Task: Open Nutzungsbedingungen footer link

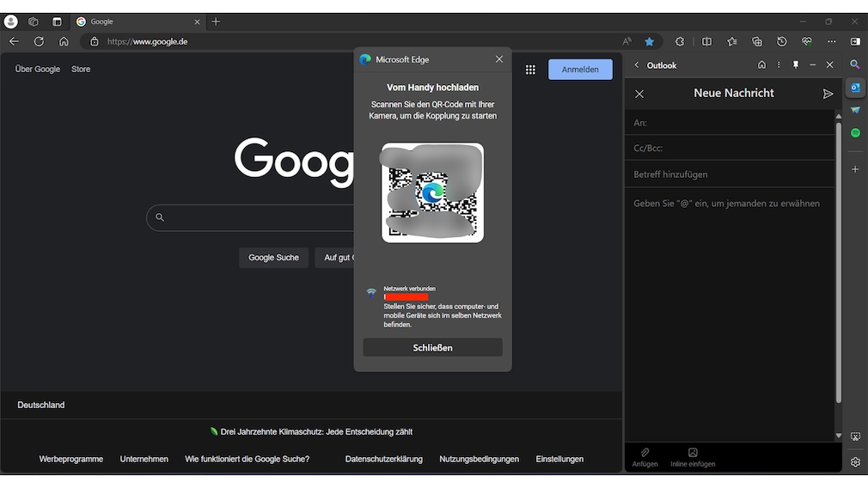Action: tap(479, 460)
